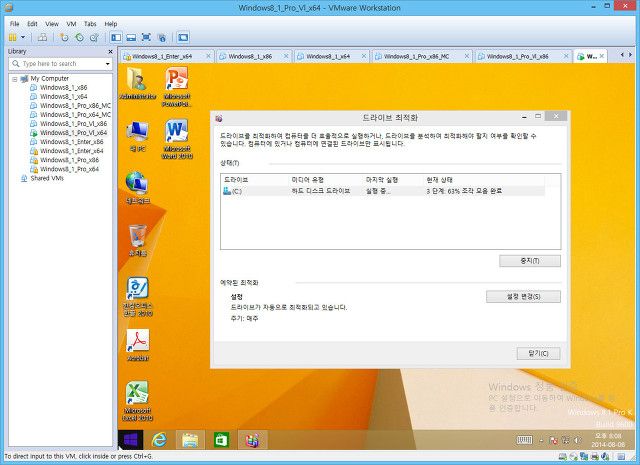Open the Tabs menu

click(90, 24)
